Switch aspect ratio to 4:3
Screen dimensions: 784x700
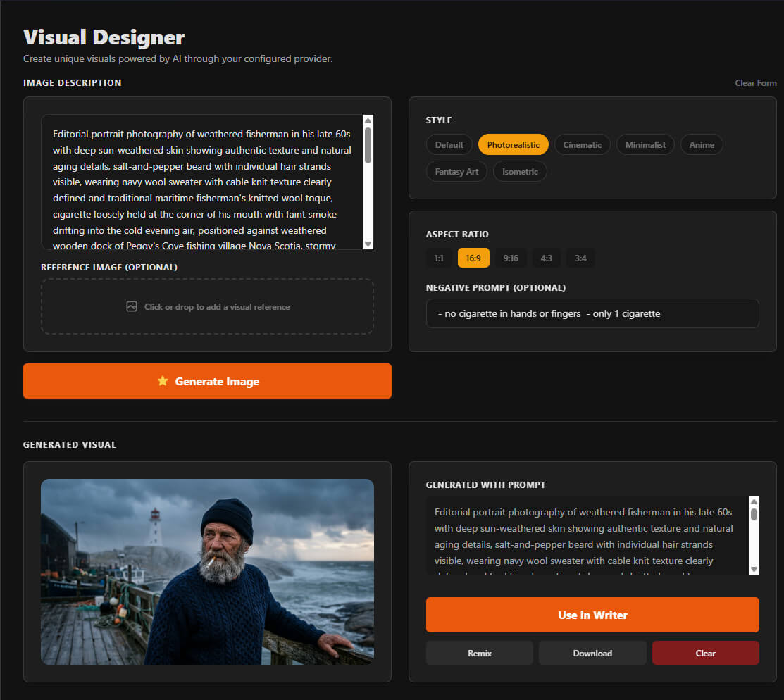pos(546,258)
